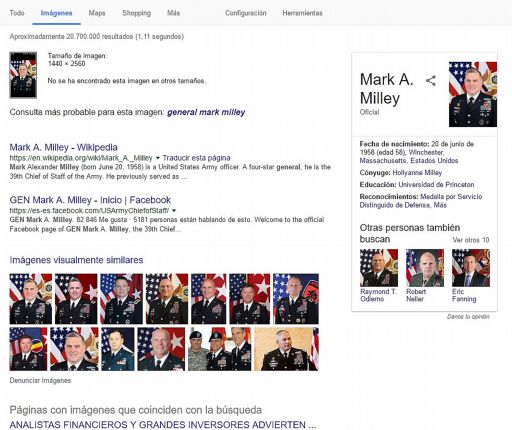Open Configuración settings menu
This screenshot has height=430, width=512.
pos(246,13)
